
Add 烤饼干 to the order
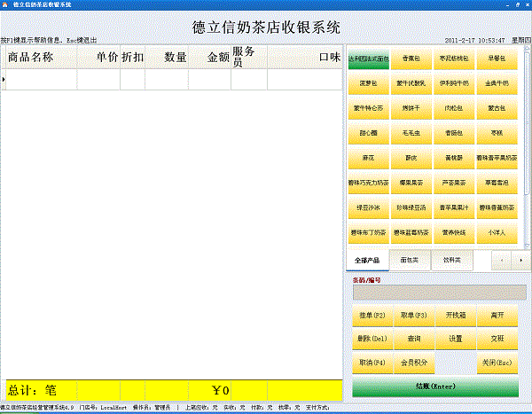point(411,108)
